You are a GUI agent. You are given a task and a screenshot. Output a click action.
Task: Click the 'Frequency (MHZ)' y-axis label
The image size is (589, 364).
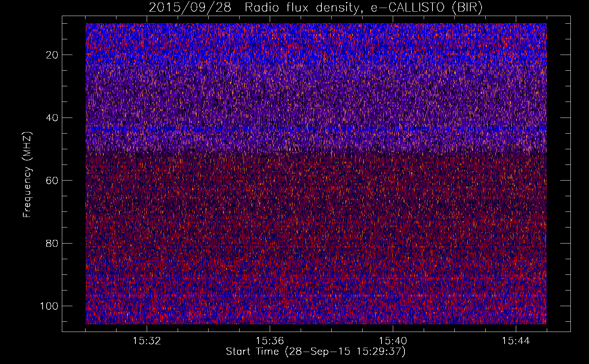pyautogui.click(x=27, y=174)
